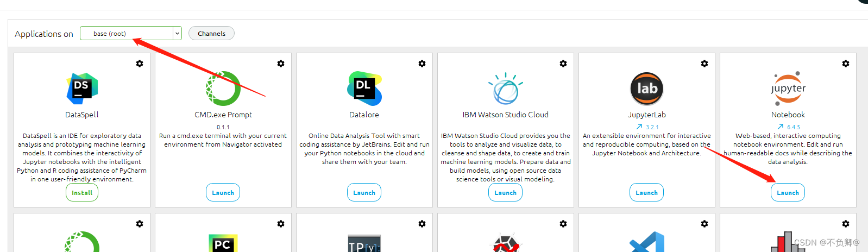The width and height of the screenshot is (868, 252).
Task: Open gear options above the PyCharm icon
Action: click(x=281, y=224)
